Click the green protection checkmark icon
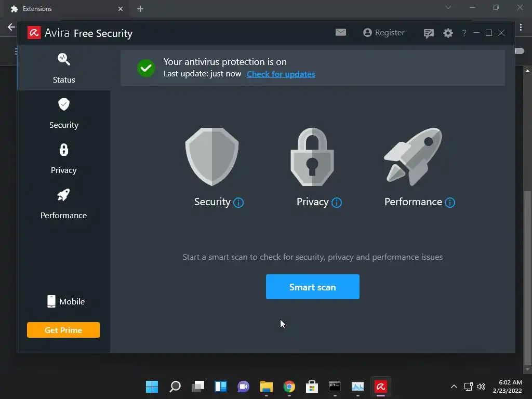Image resolution: width=532 pixels, height=399 pixels. coord(146,68)
